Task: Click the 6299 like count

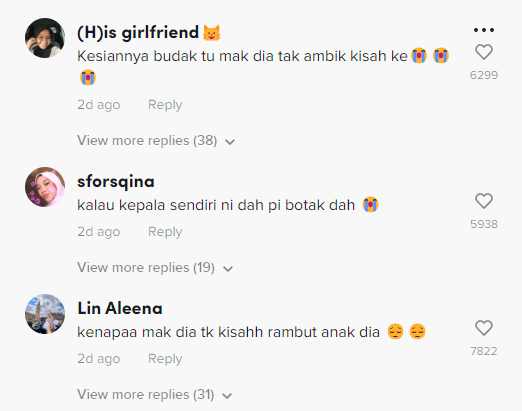Action: [484, 75]
